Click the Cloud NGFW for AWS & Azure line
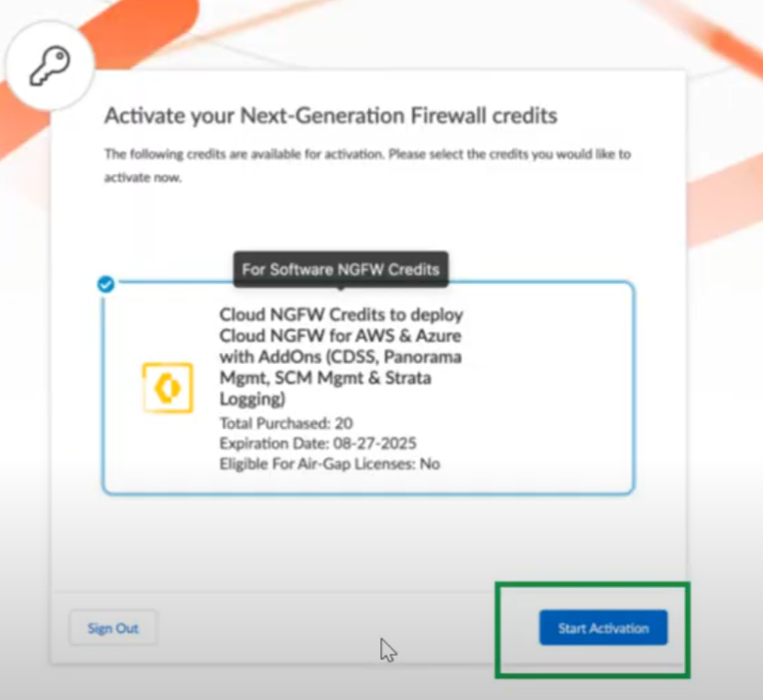This screenshot has width=763, height=700. 341,336
